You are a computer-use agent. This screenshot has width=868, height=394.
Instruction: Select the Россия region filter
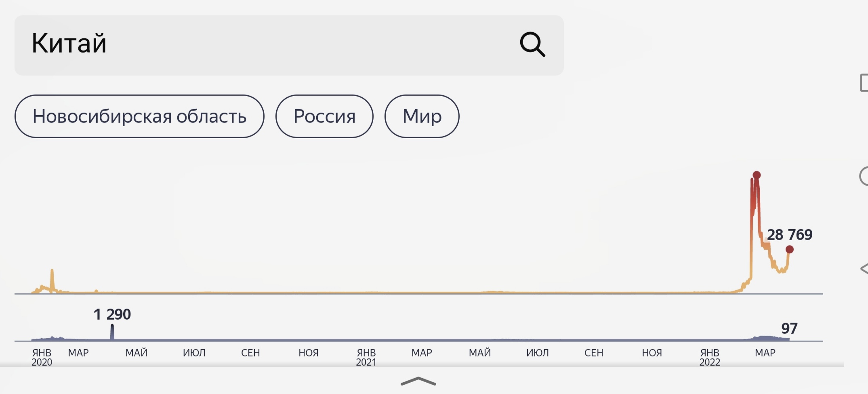click(324, 116)
